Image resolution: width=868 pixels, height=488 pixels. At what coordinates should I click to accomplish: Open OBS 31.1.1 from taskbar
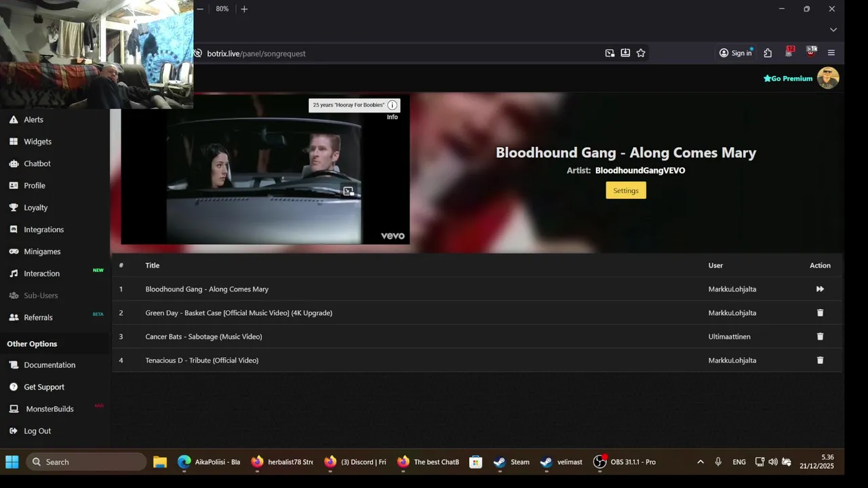tap(625, 462)
